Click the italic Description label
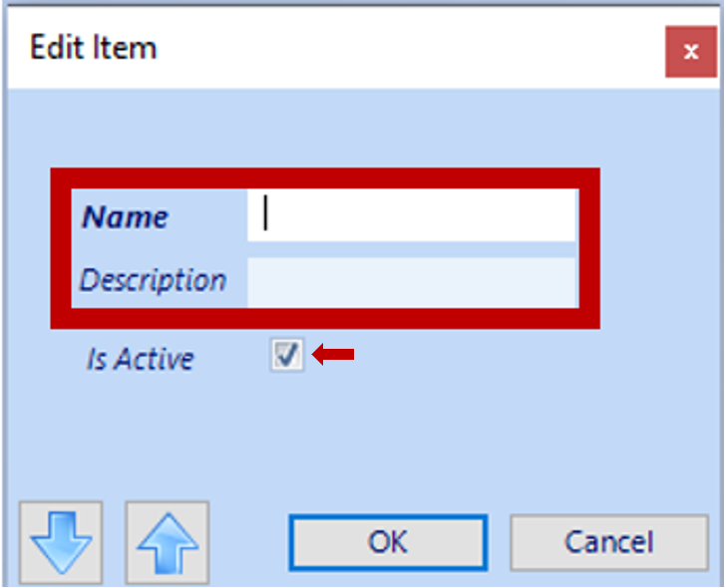This screenshot has height=588, width=726. (154, 280)
